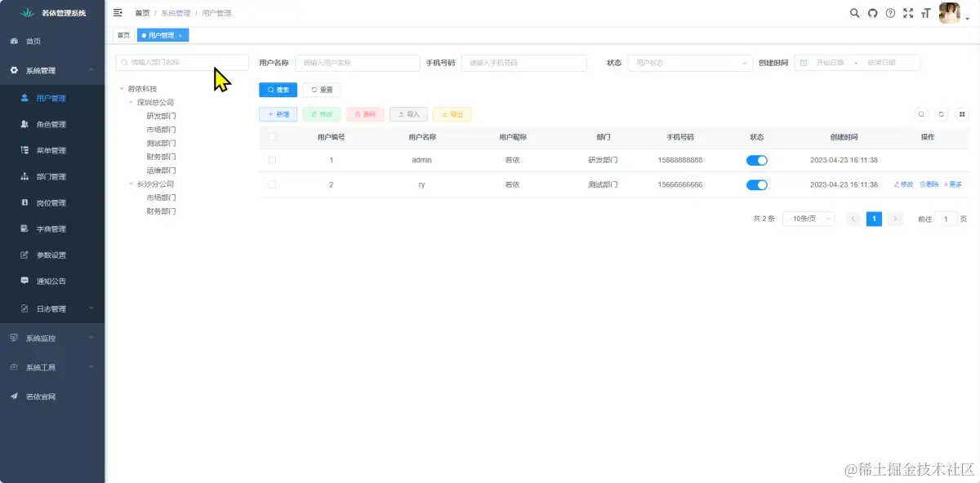Click the green 修改 toolbar button
Screen dimensions: 980x483
coord(322,114)
